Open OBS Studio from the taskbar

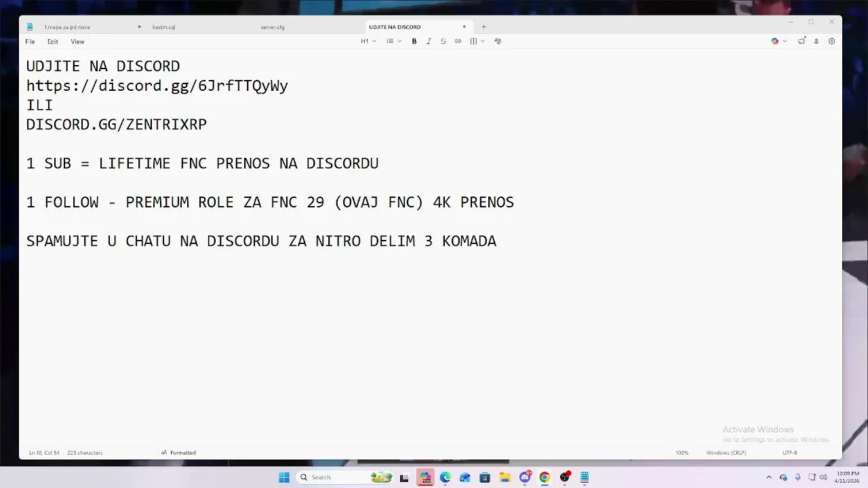pos(565,477)
